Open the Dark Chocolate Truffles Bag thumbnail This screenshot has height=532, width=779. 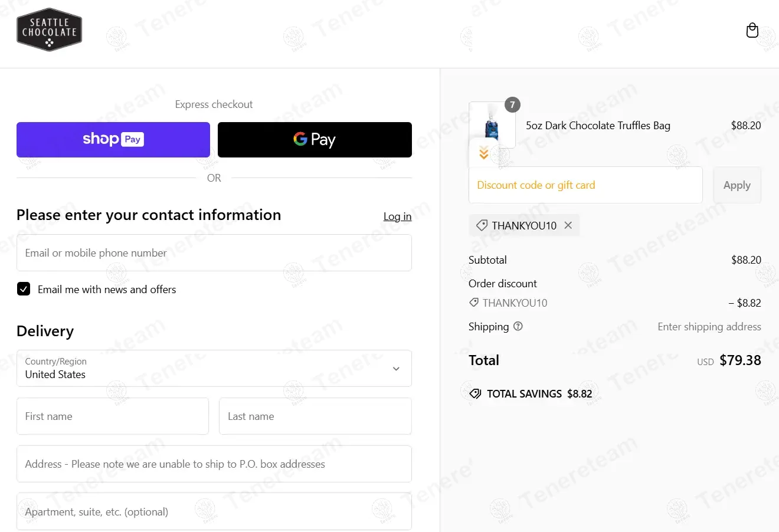[x=492, y=125]
